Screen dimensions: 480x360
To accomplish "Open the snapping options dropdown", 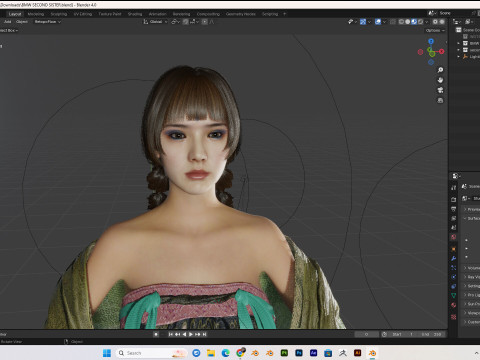I will coord(194,22).
